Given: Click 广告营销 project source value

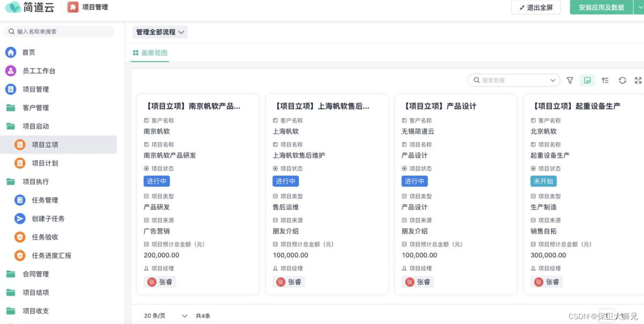Looking at the screenshot, I should point(157,231).
